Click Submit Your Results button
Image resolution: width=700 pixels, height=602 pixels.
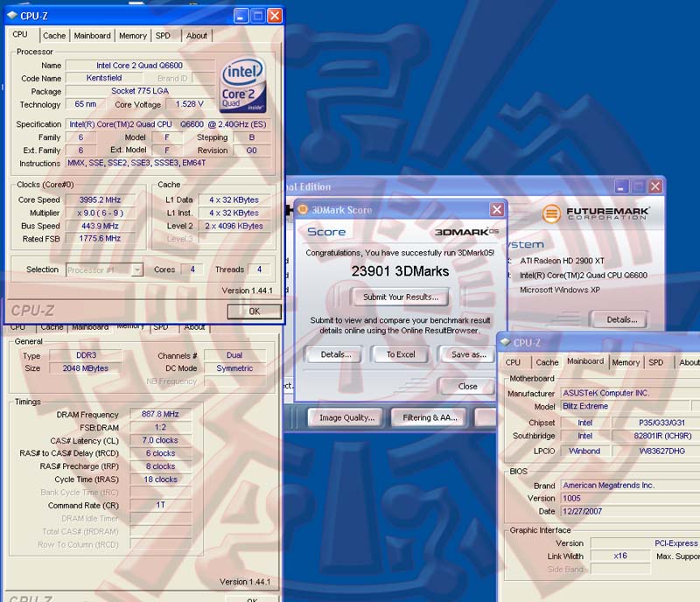point(401,297)
